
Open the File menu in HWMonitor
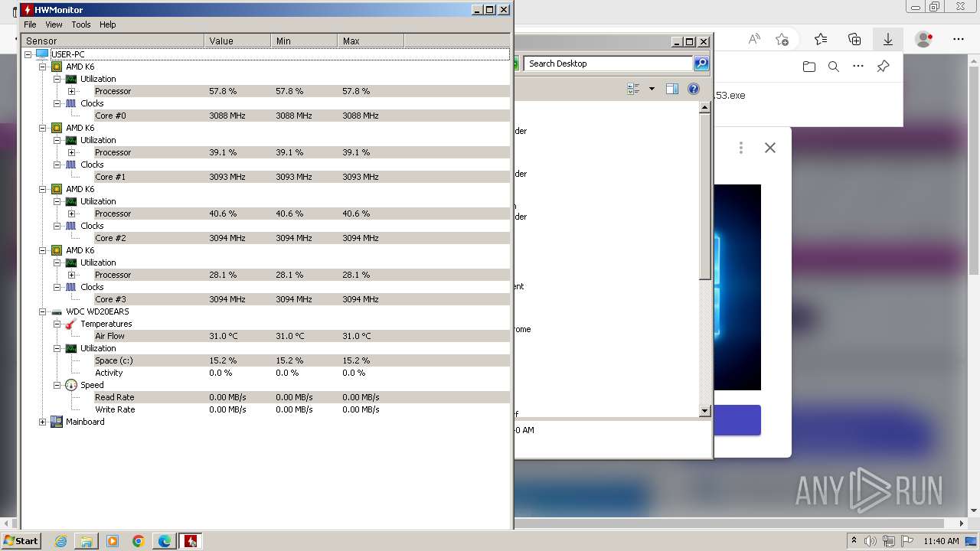[x=30, y=24]
